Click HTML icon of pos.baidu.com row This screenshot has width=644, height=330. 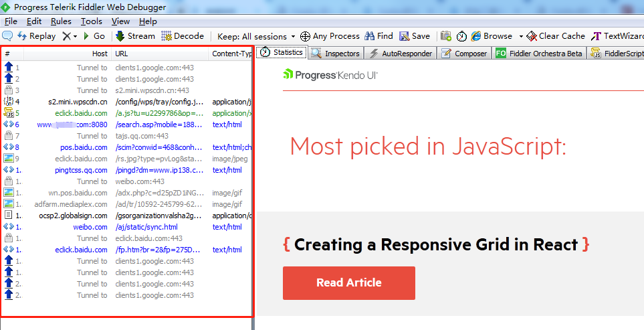(x=8, y=147)
